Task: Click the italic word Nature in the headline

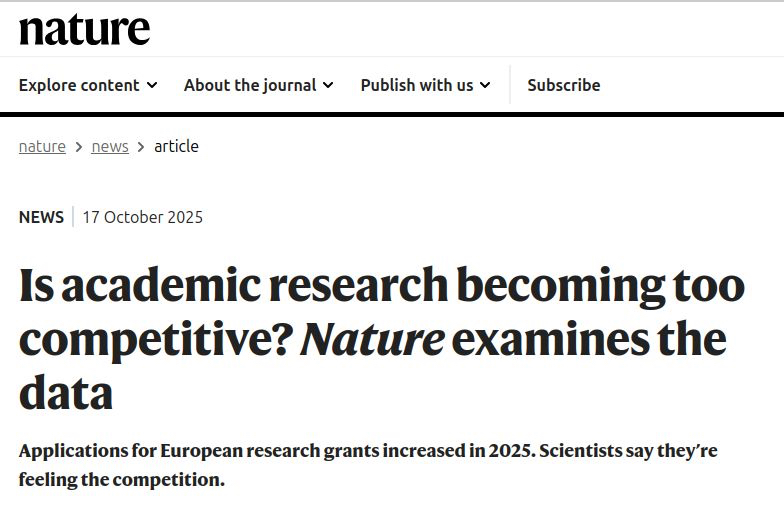Action: [x=372, y=340]
